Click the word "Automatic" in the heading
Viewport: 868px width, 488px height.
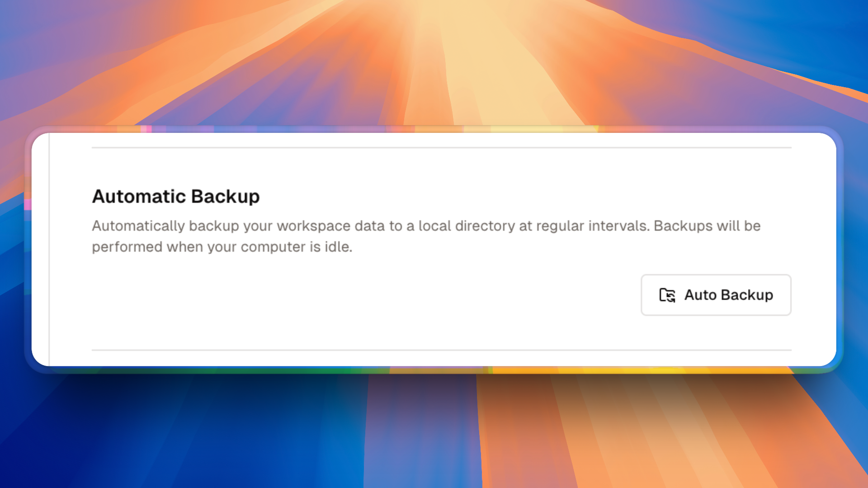[139, 197]
